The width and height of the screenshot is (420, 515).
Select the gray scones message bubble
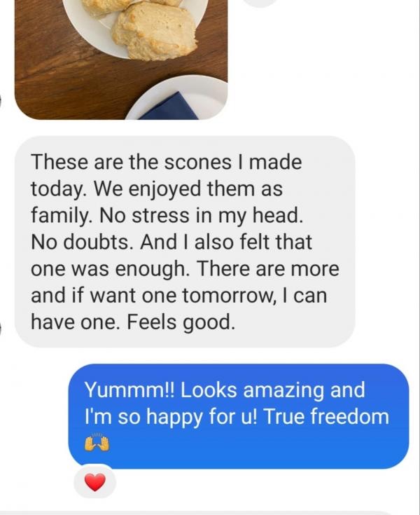click(x=185, y=242)
